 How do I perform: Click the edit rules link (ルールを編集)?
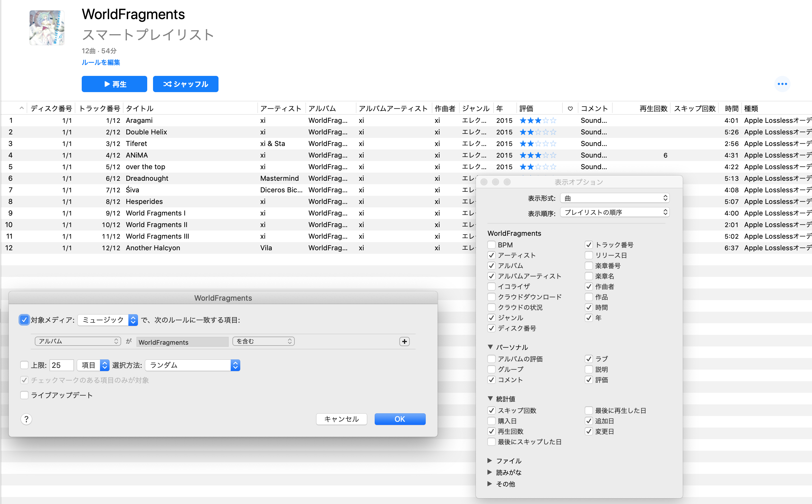click(101, 62)
